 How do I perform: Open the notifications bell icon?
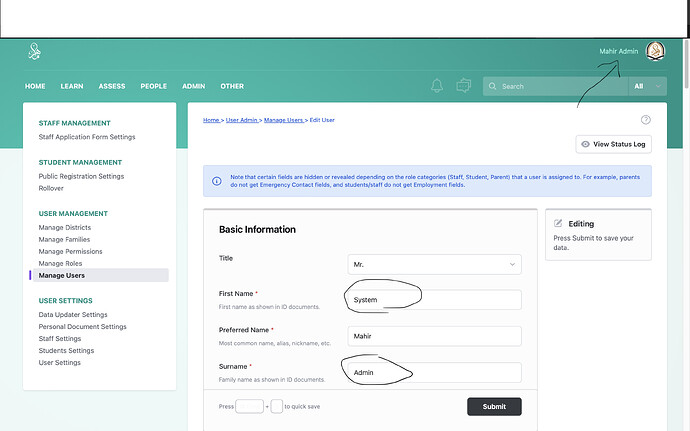(x=437, y=86)
